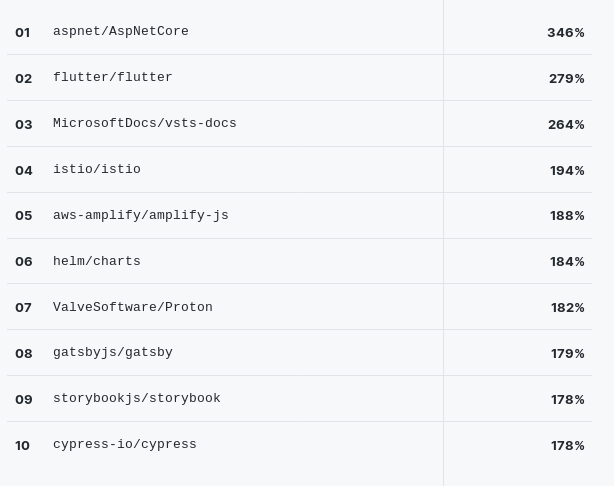Click the 279% growth figure
This screenshot has width=614, height=486.
566,79
